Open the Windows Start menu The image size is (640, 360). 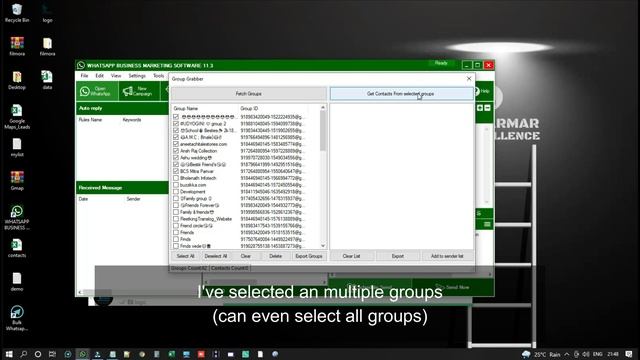[x=9, y=354]
